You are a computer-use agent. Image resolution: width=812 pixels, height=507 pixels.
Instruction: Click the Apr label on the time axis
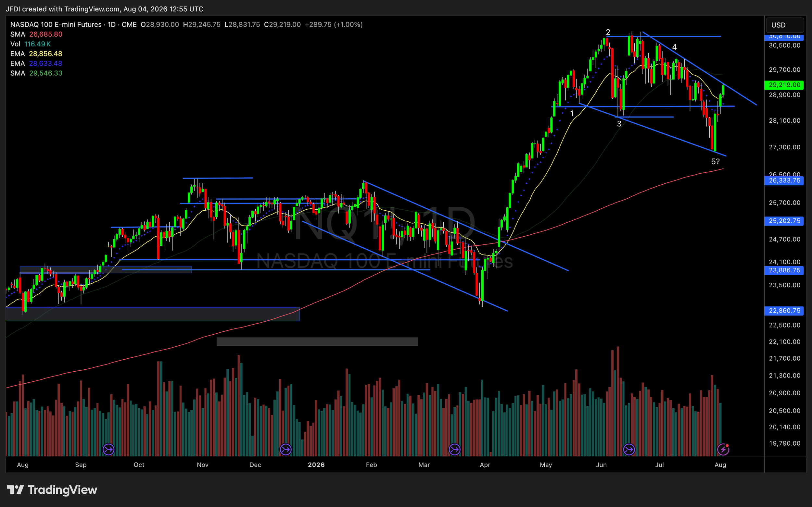coord(485,465)
